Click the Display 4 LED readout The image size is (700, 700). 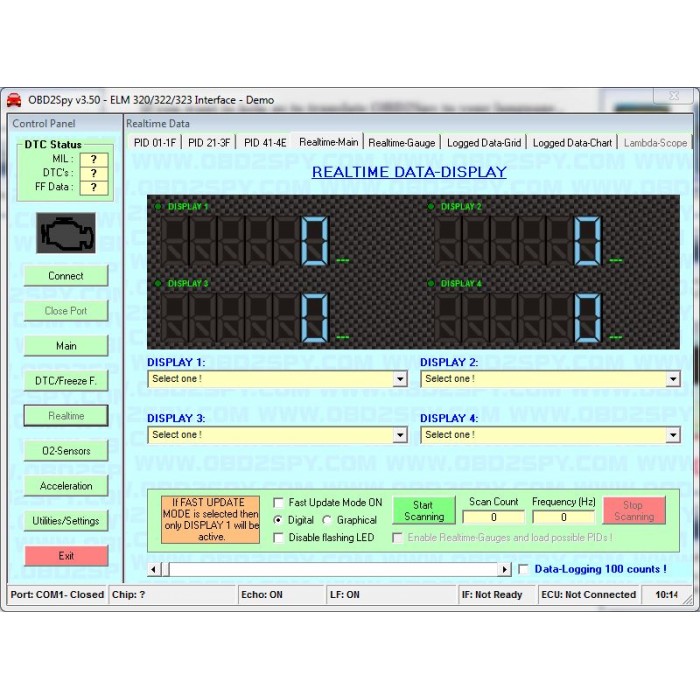[x=518, y=315]
